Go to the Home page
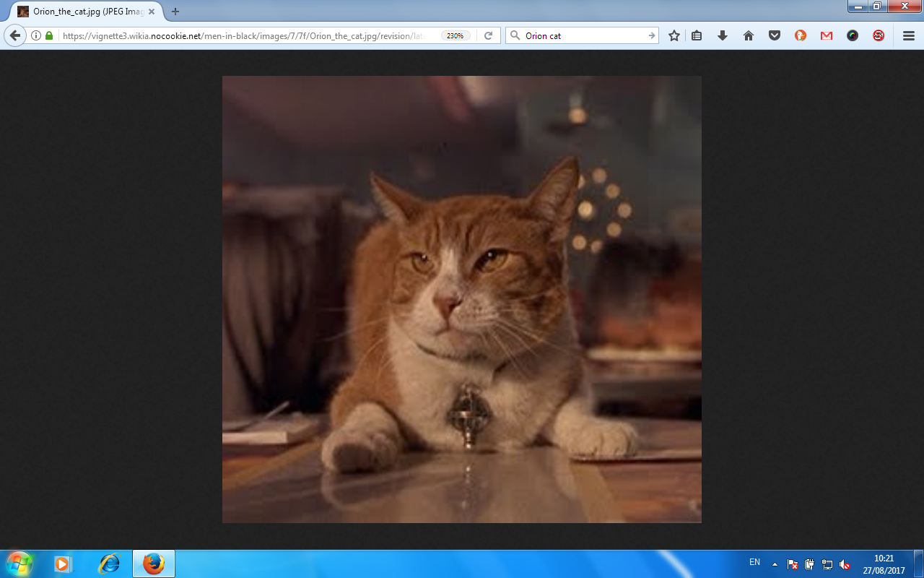The image size is (924, 578). pos(749,35)
